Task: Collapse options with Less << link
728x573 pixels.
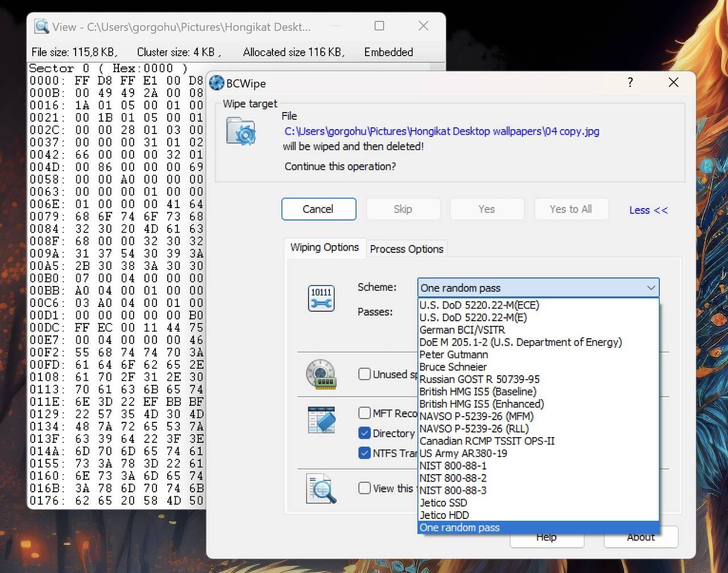Action: point(648,210)
